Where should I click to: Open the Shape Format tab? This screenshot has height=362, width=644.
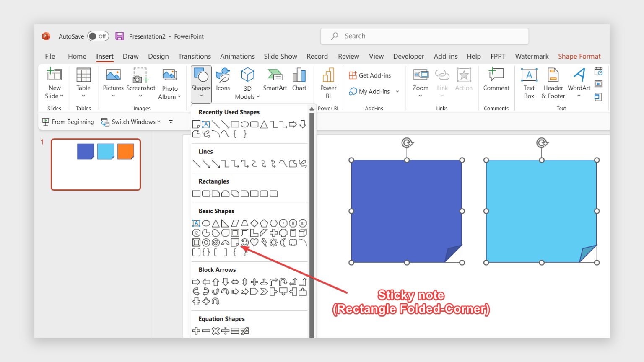click(579, 56)
